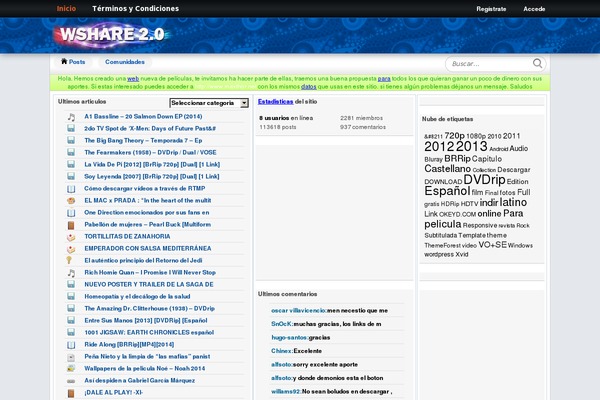
Task: Switch to the Comunidades tab
Action: 125,62
